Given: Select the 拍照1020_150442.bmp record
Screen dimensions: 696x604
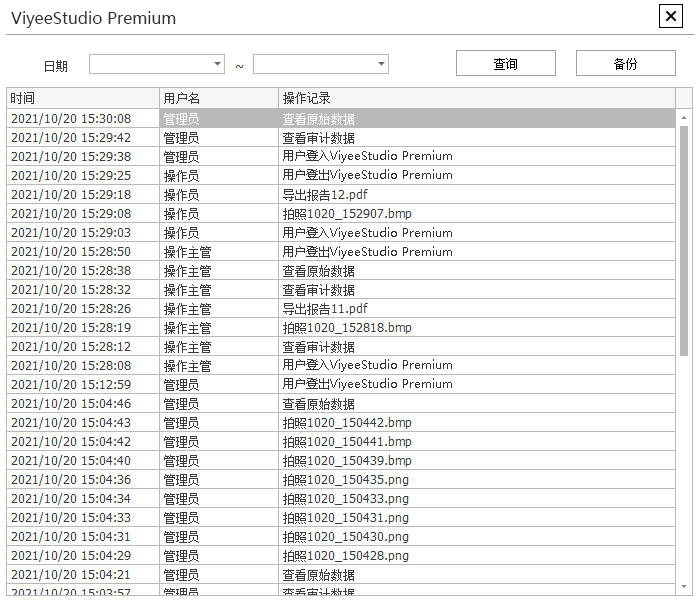Looking at the screenshot, I should point(346,423).
